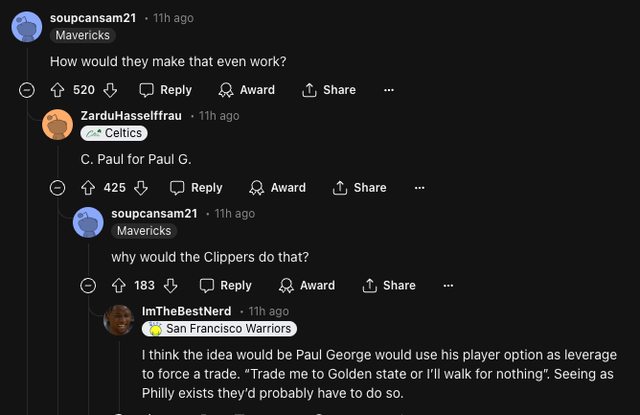The image size is (640, 415).
Task: Click the ZarduHasselffrau username link
Action: coord(131,116)
